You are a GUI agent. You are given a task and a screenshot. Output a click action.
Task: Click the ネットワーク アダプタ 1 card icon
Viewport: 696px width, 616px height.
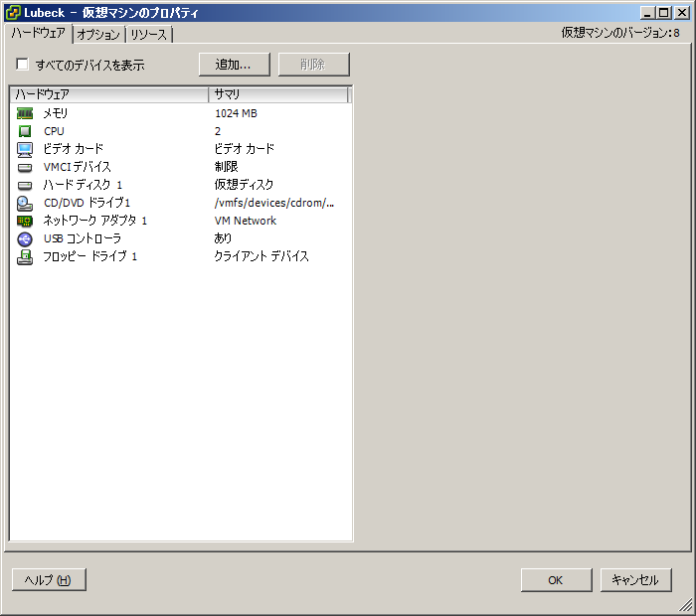coord(25,221)
